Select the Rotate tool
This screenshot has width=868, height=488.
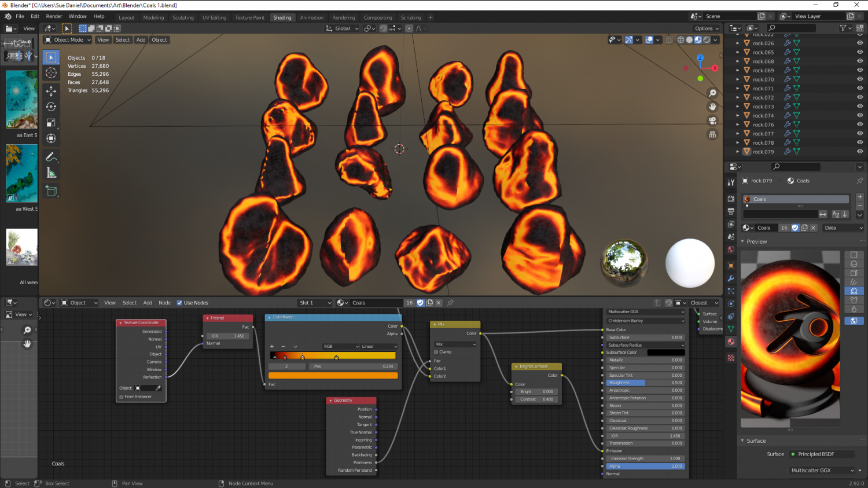[x=51, y=107]
